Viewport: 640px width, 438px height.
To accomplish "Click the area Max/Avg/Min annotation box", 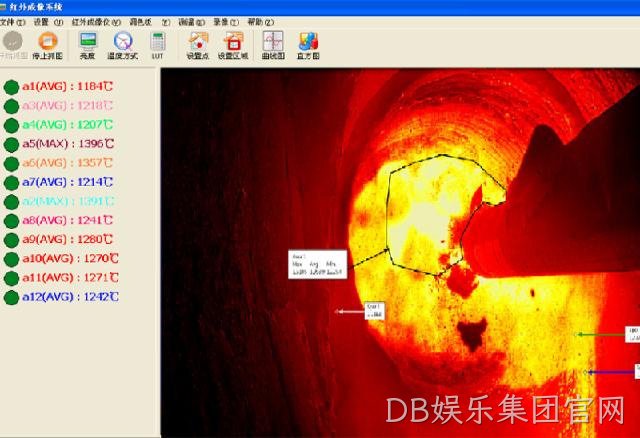I will (x=318, y=265).
